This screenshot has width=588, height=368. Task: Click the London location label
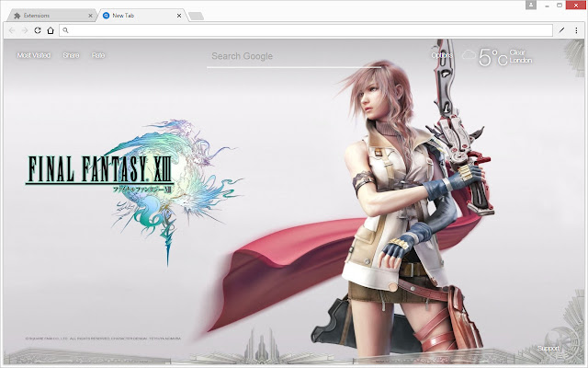(521, 61)
